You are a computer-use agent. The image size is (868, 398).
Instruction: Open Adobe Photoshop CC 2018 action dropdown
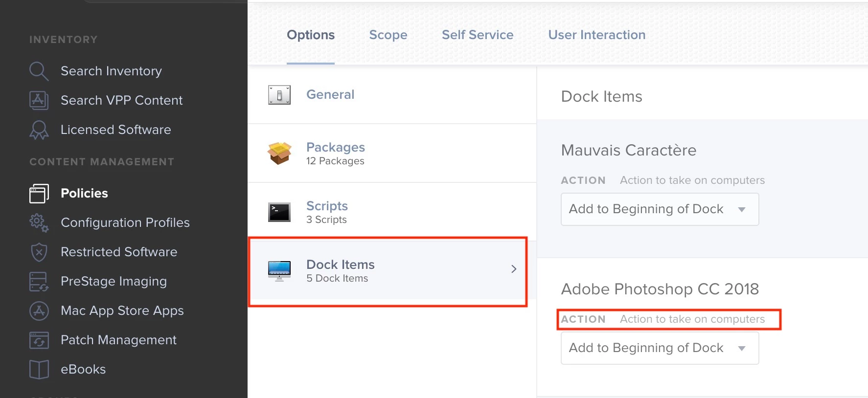(660, 348)
